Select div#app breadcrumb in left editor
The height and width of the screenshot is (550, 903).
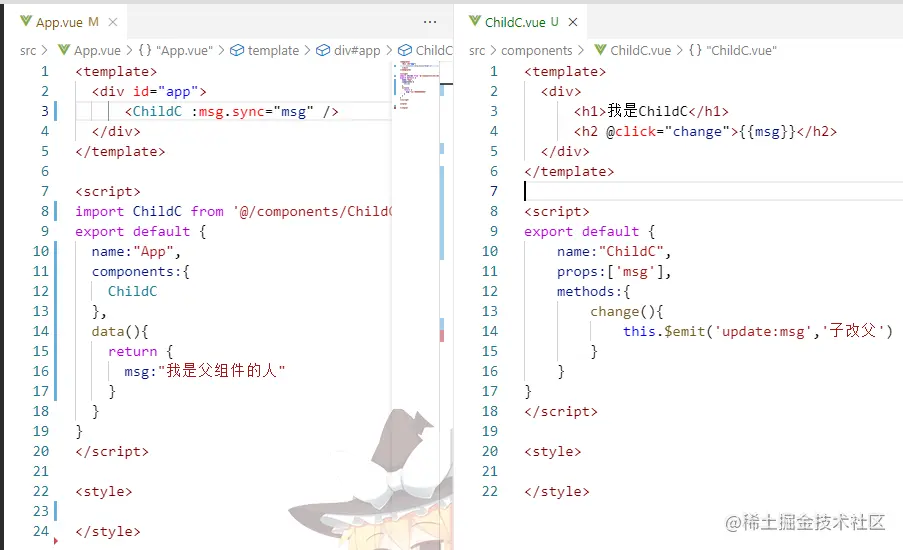(x=357, y=51)
